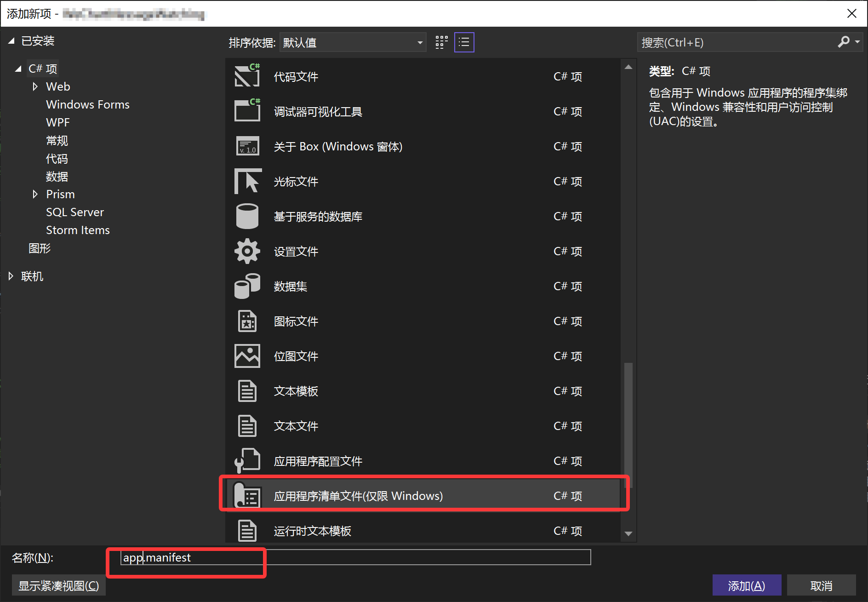Click the template list scrollbar thumb

(x=628, y=424)
